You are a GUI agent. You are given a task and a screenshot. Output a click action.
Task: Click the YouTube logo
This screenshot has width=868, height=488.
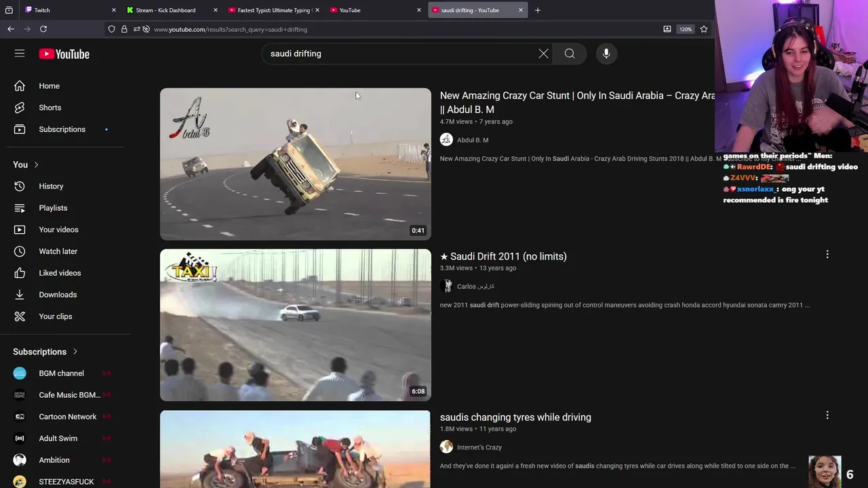(x=64, y=54)
